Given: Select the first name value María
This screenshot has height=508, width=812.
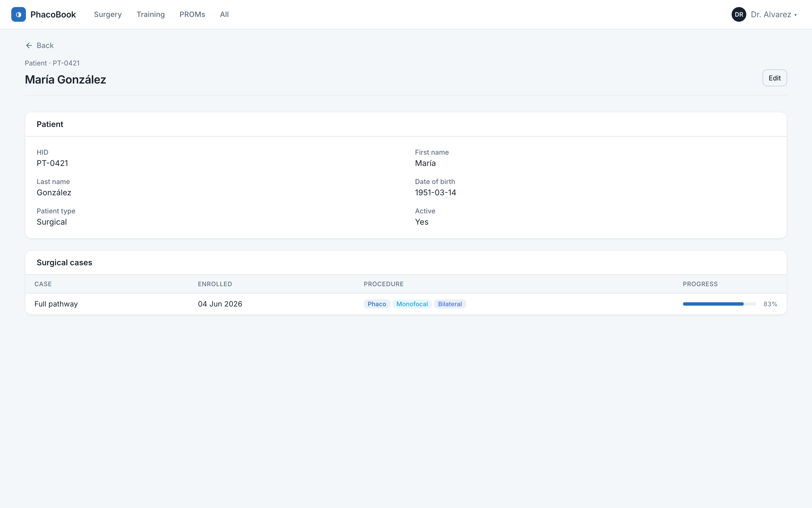Looking at the screenshot, I should (x=425, y=163).
